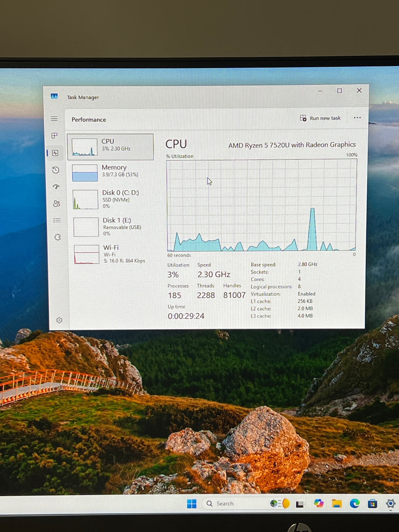Viewport: 399px width, 532px height.
Task: Click the '2.30 GHz' speed value
Action: click(x=214, y=274)
